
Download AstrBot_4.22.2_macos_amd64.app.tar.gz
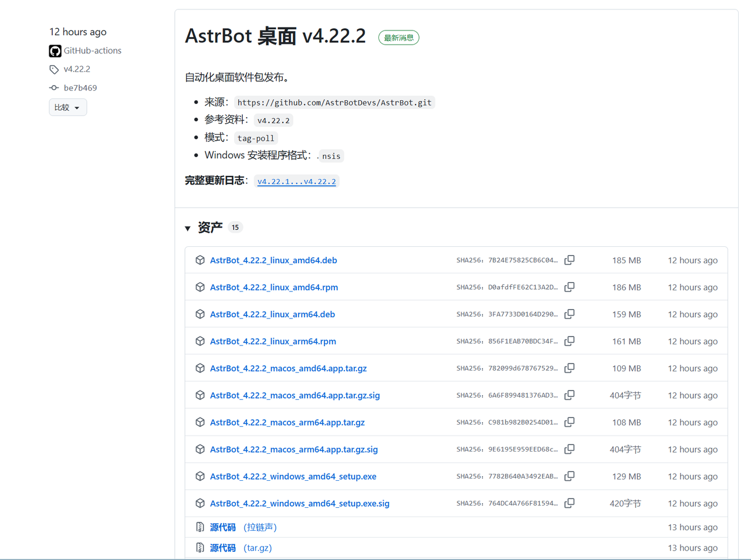(288, 368)
